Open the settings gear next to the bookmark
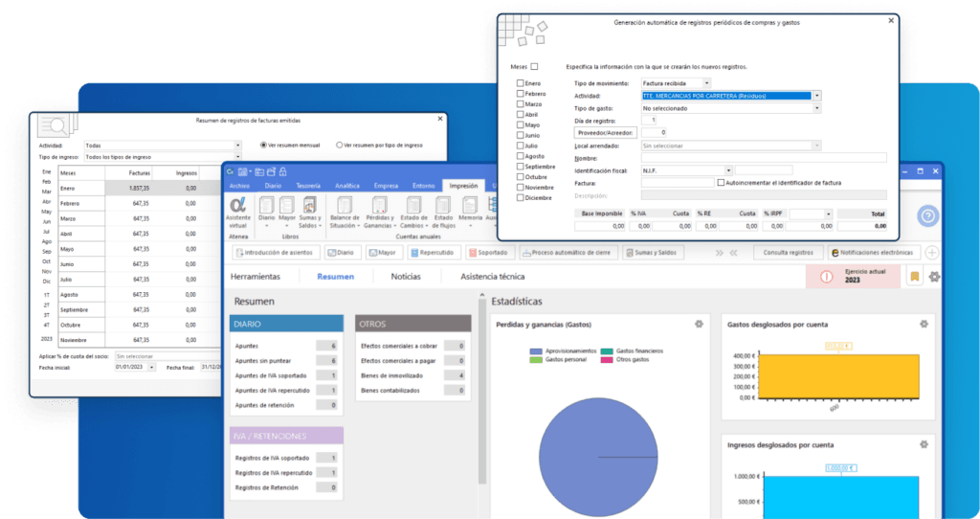The width and height of the screenshot is (980, 519). (934, 277)
